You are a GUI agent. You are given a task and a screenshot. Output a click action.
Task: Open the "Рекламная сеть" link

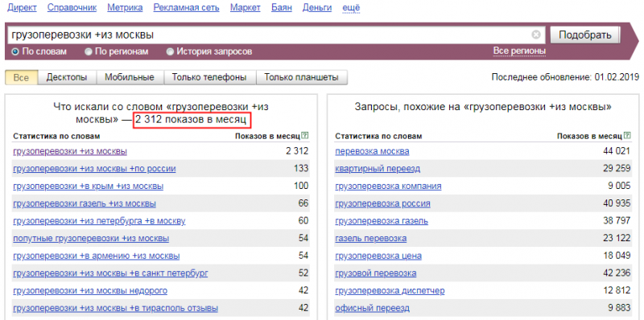187,7
